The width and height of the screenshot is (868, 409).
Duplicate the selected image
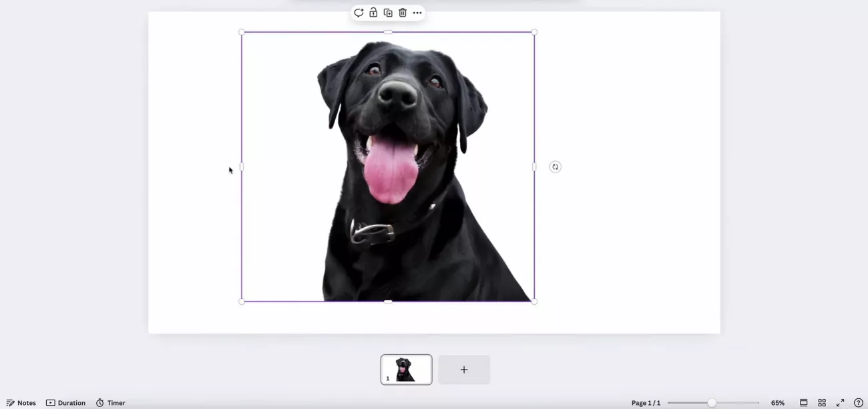[x=388, y=13]
